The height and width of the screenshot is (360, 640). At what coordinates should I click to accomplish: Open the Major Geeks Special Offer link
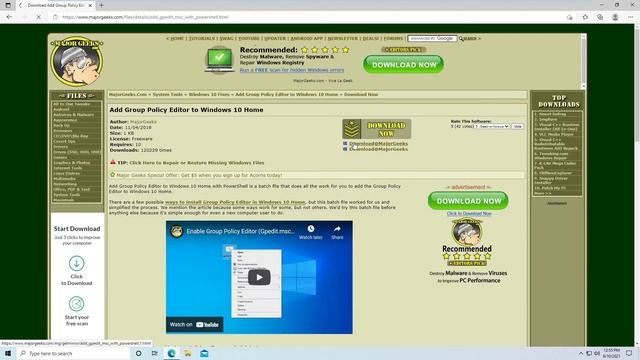(x=199, y=175)
